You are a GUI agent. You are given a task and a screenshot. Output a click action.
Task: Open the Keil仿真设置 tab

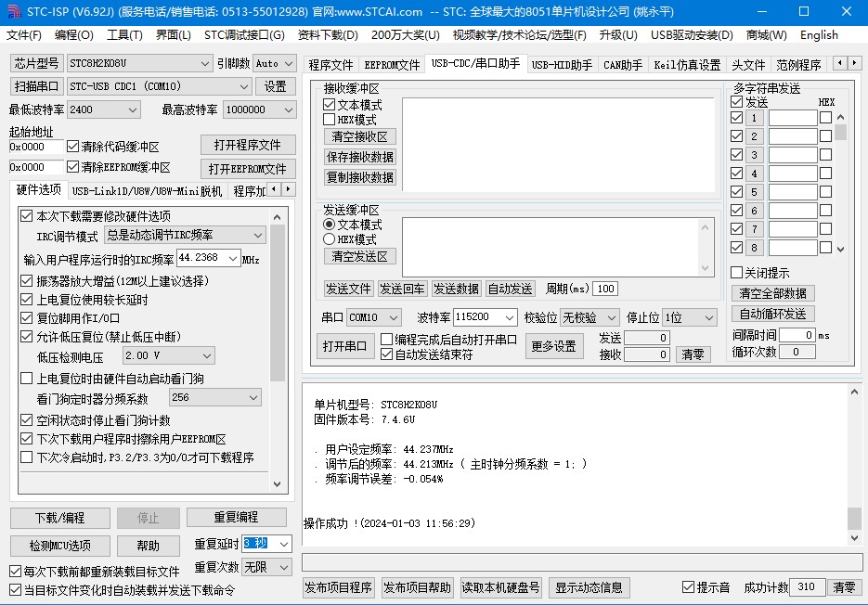click(x=687, y=65)
